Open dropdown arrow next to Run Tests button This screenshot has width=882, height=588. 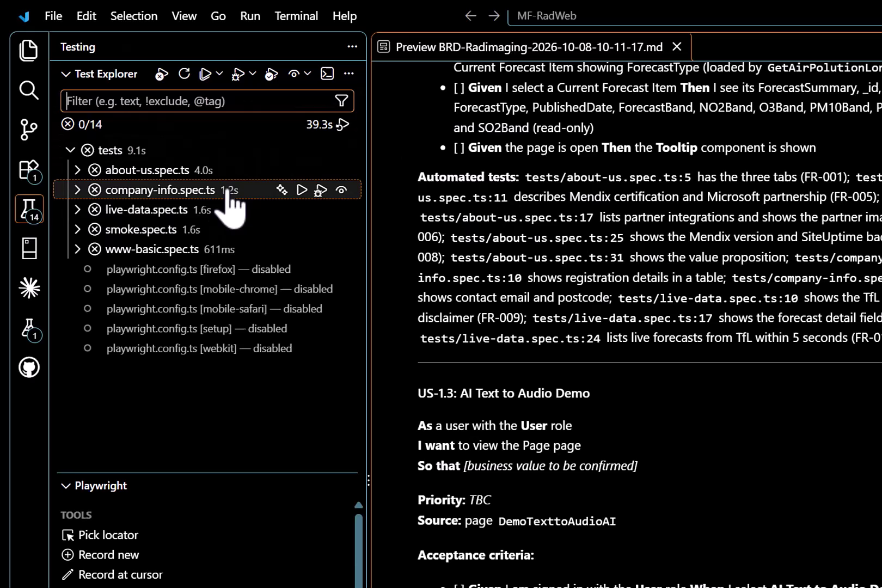[219, 73]
